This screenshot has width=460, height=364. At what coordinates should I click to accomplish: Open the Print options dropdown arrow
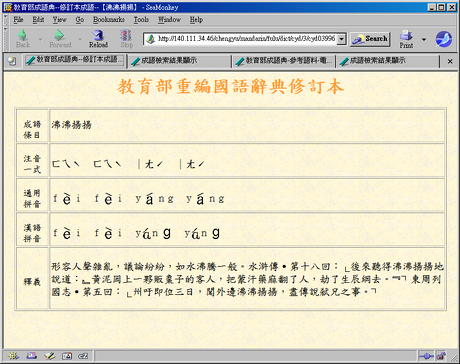[424, 39]
